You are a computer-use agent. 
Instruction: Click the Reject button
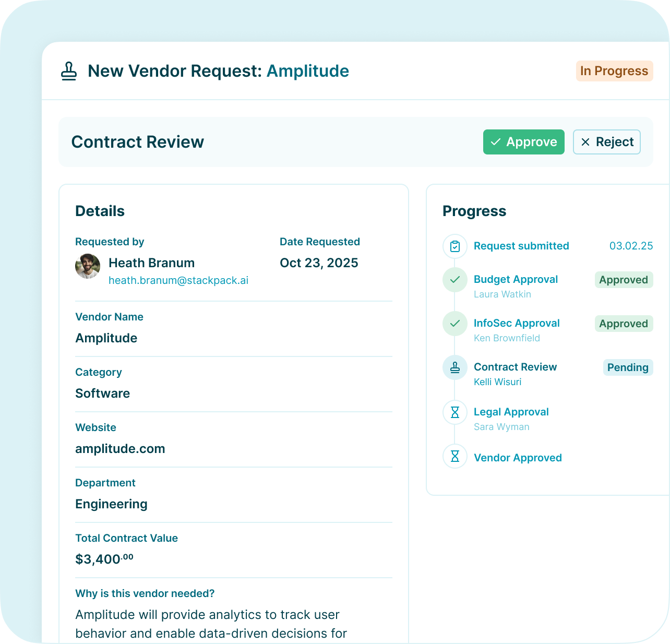pyautogui.click(x=607, y=142)
